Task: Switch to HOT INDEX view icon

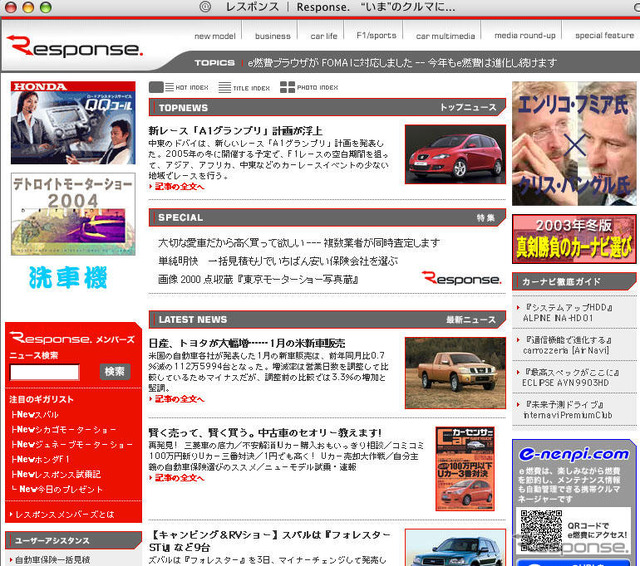Action: point(179,87)
